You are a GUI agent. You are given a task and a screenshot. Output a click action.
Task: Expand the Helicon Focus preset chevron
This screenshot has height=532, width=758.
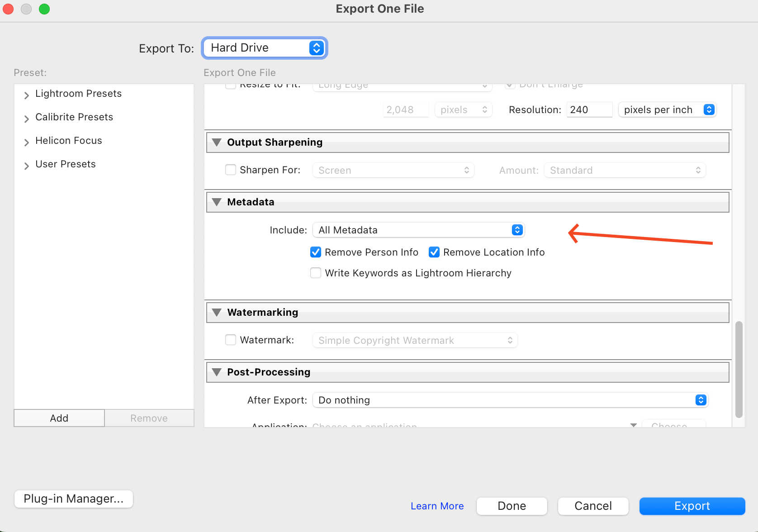point(26,142)
